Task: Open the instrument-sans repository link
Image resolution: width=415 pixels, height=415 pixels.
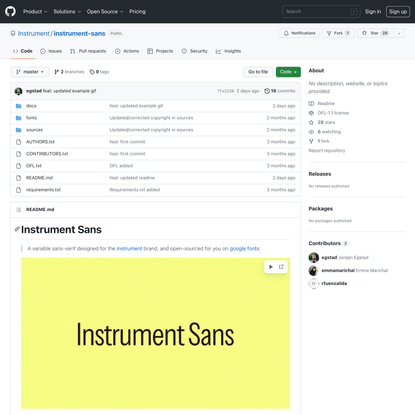Action: tap(79, 33)
